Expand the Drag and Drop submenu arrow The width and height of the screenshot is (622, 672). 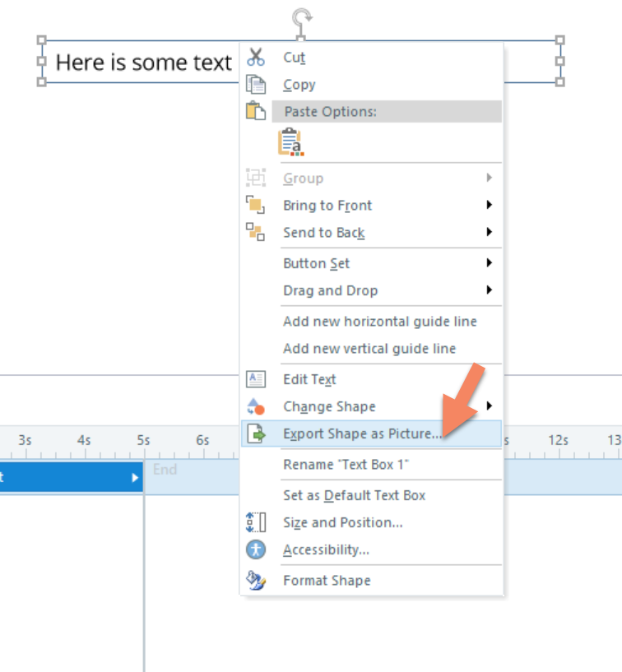[490, 290]
